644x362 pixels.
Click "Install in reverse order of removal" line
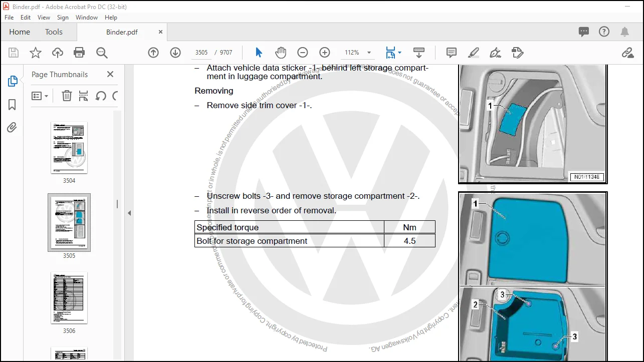272,211
